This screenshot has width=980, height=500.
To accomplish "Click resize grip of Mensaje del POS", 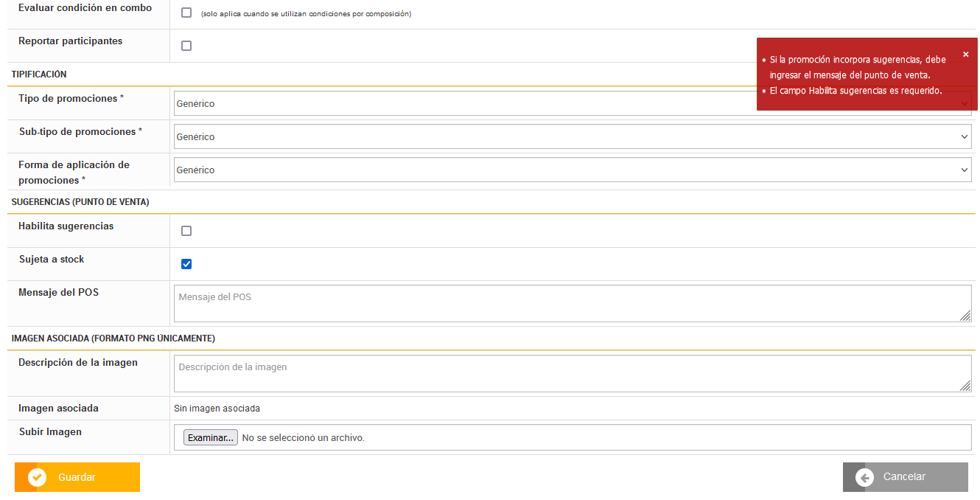I will [965, 315].
